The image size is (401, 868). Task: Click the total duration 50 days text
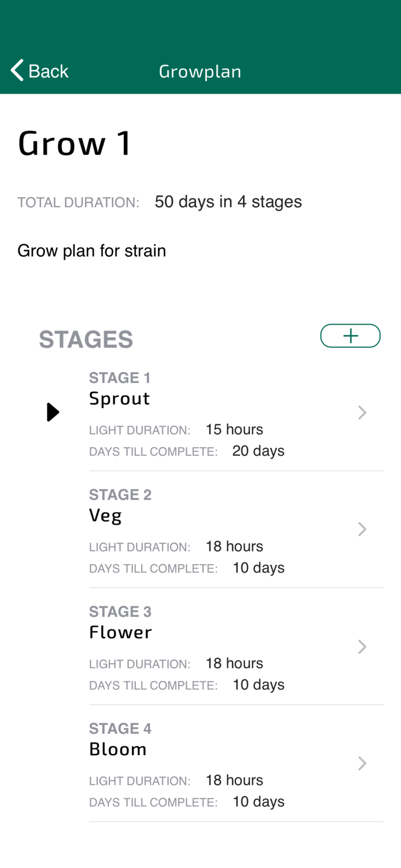(228, 201)
